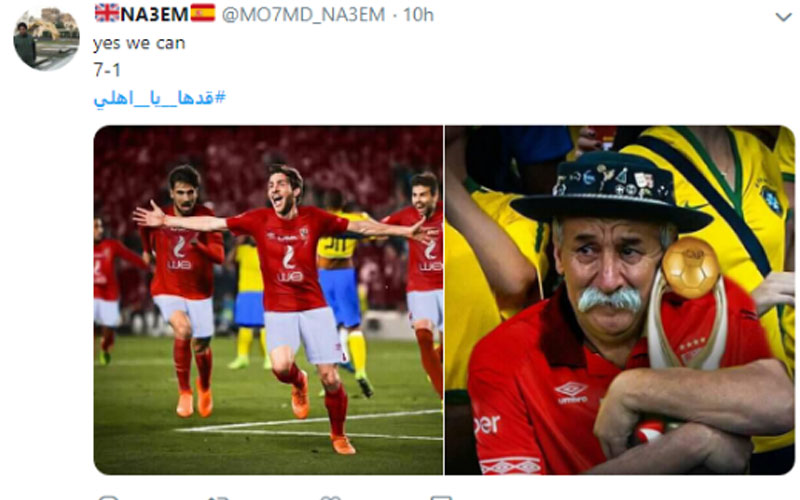Enlarge the crying mustached fan photo
Image resolution: width=800 pixels, height=500 pixels.
(x=620, y=300)
